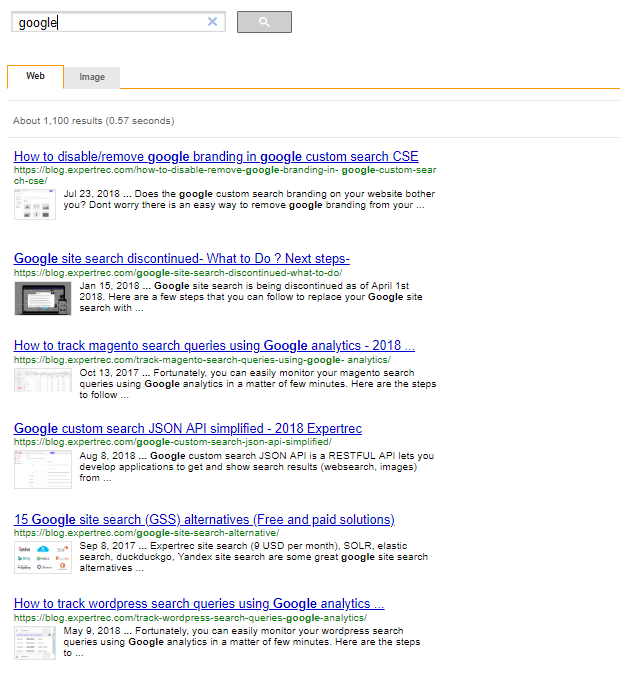
Task: Open "Google site search discontinued" result link
Action: [x=182, y=259]
